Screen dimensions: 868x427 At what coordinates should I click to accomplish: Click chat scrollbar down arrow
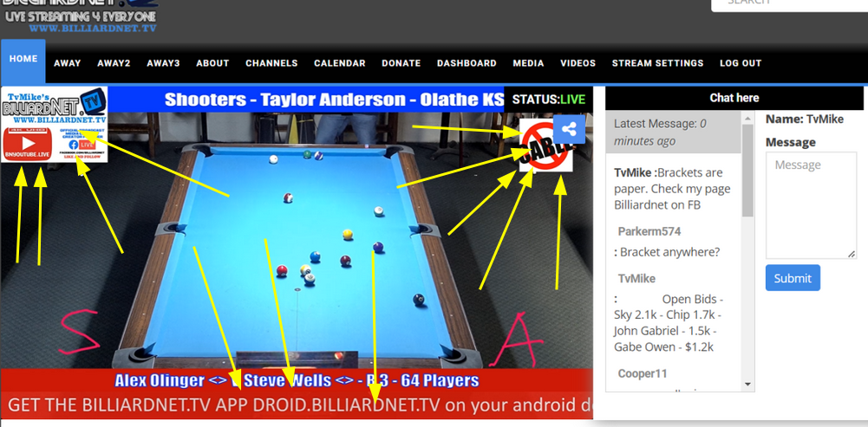pos(747,384)
